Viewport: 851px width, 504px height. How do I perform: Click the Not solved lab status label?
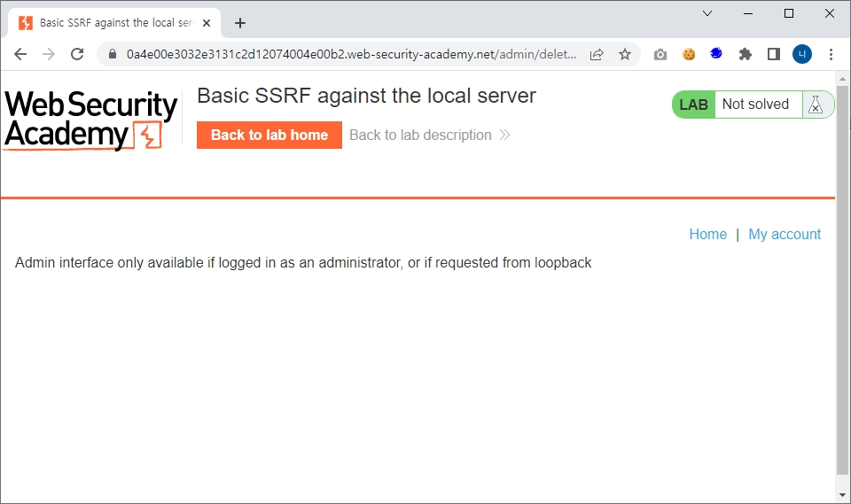point(755,105)
